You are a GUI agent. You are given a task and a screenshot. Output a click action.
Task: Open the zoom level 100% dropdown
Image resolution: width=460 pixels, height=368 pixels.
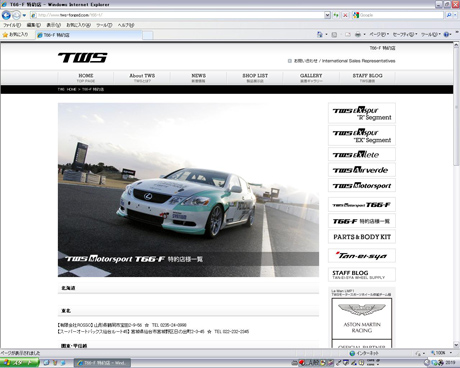[442, 353]
